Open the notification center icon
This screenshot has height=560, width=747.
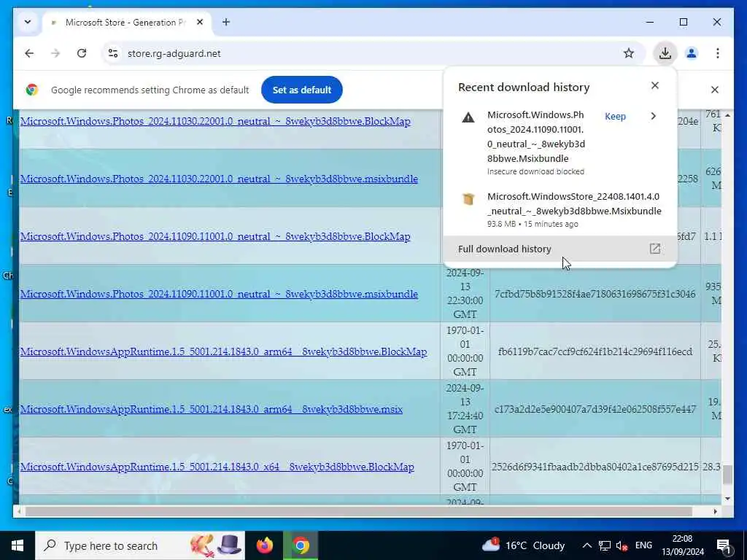pyautogui.click(x=724, y=545)
